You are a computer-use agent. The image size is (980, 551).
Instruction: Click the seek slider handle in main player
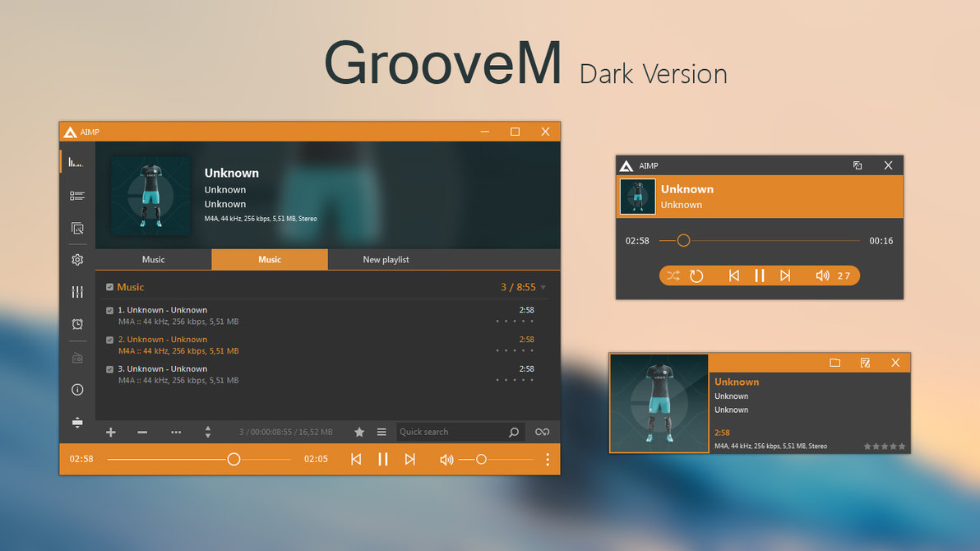tap(233, 459)
